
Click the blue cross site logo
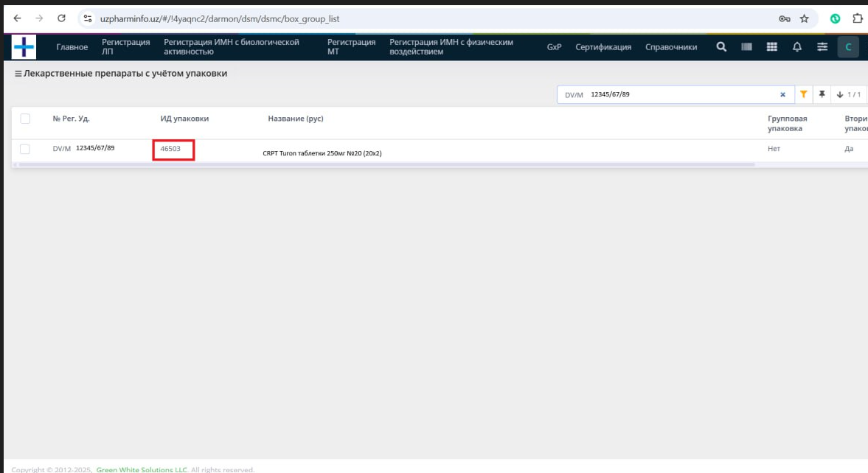24,47
